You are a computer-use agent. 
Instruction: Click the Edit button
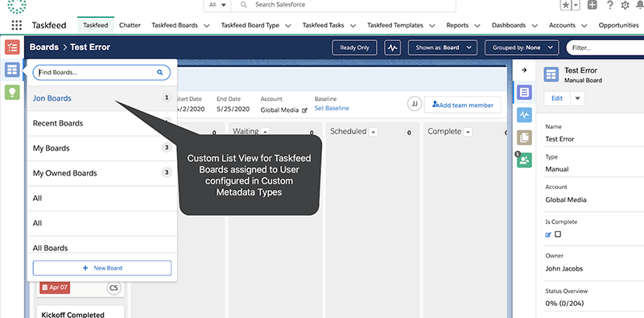click(x=557, y=98)
